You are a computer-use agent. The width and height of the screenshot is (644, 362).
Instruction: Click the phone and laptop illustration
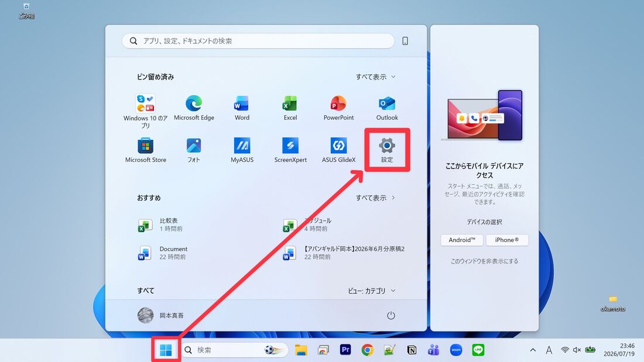coord(482,116)
